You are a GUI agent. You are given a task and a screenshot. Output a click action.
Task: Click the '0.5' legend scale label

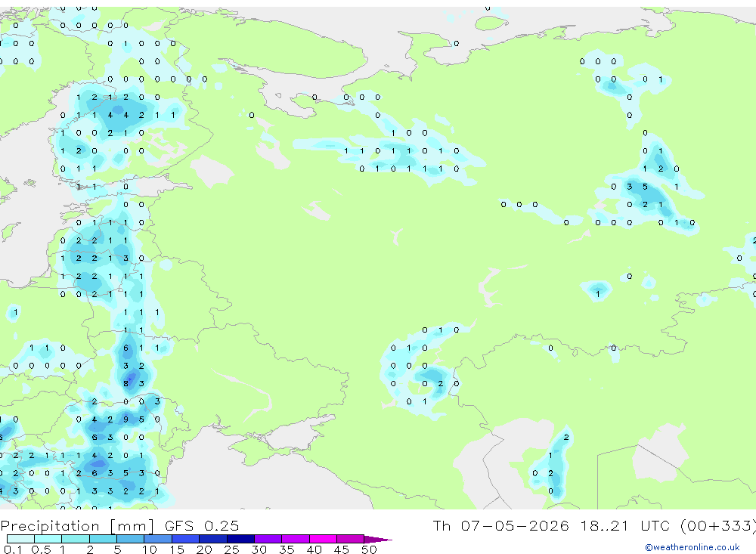41,549
